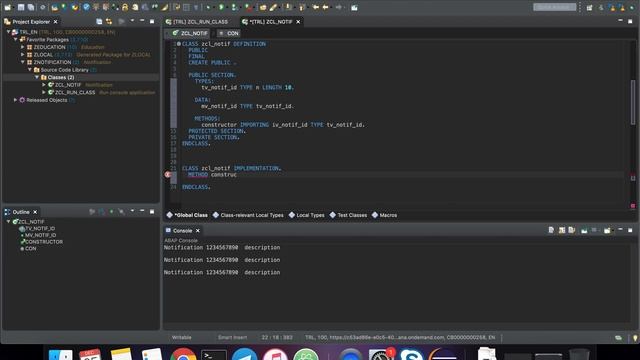
Task: Close the ZCL_NOTIF editor tab
Action: point(298,22)
